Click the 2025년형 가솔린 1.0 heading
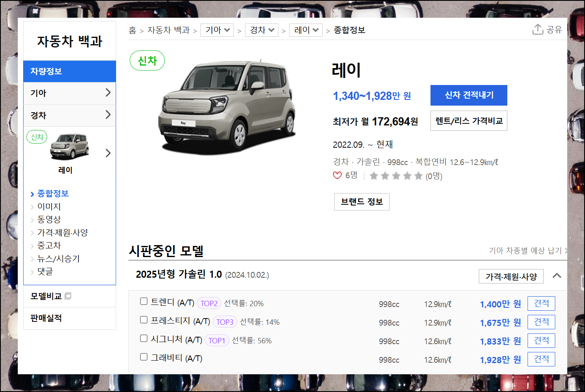 click(x=179, y=274)
